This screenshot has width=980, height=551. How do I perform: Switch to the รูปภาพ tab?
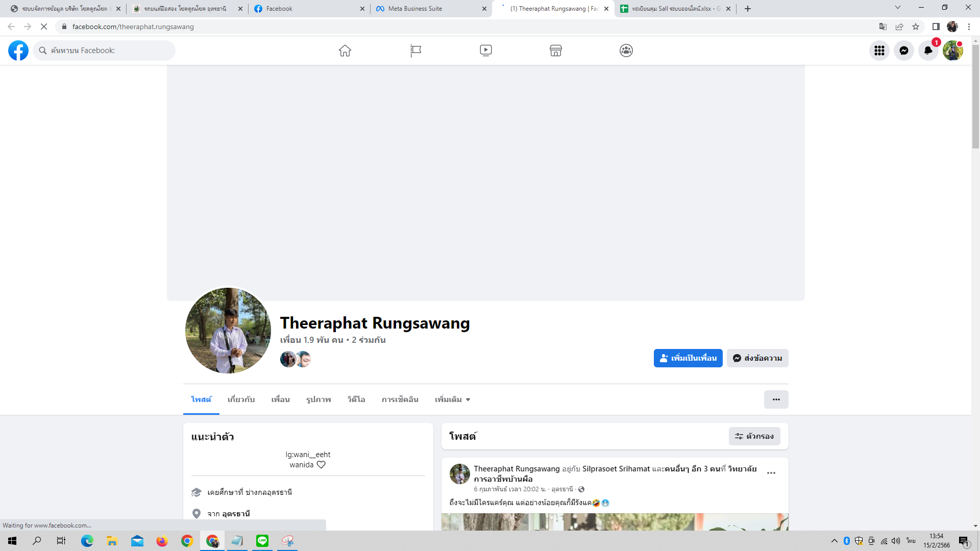click(318, 399)
